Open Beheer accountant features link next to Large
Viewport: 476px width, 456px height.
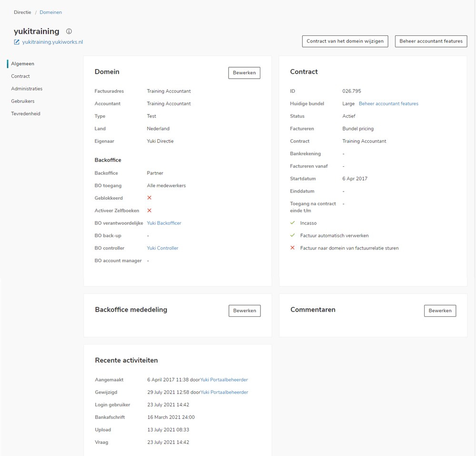point(388,103)
